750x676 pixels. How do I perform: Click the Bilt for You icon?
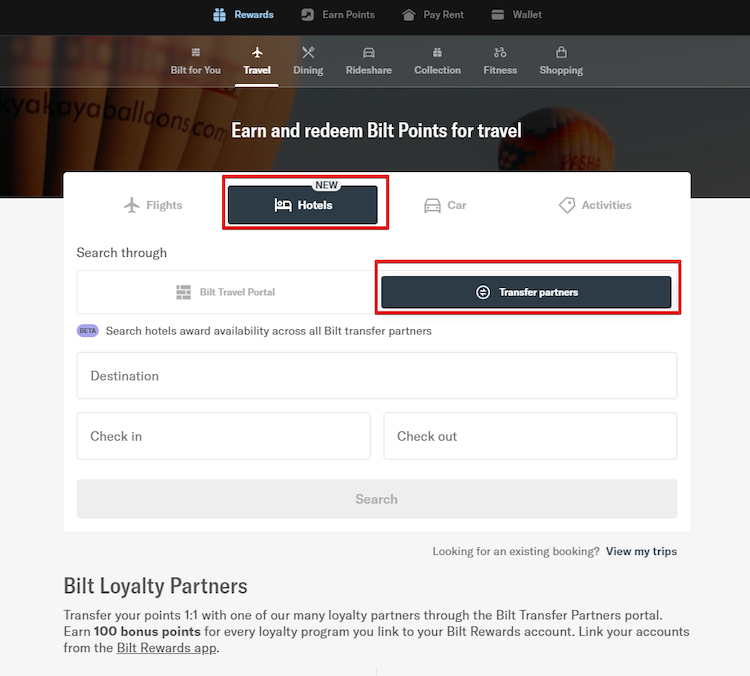coord(196,52)
